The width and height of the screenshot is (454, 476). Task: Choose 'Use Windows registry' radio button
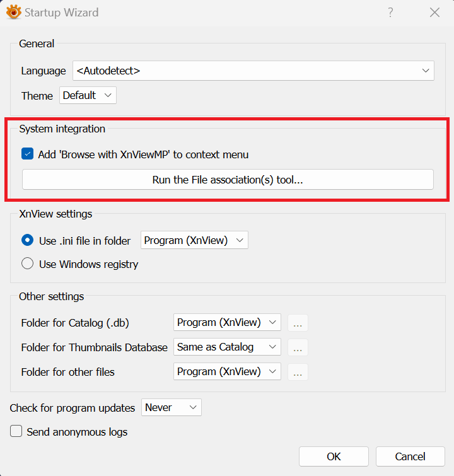(28, 264)
